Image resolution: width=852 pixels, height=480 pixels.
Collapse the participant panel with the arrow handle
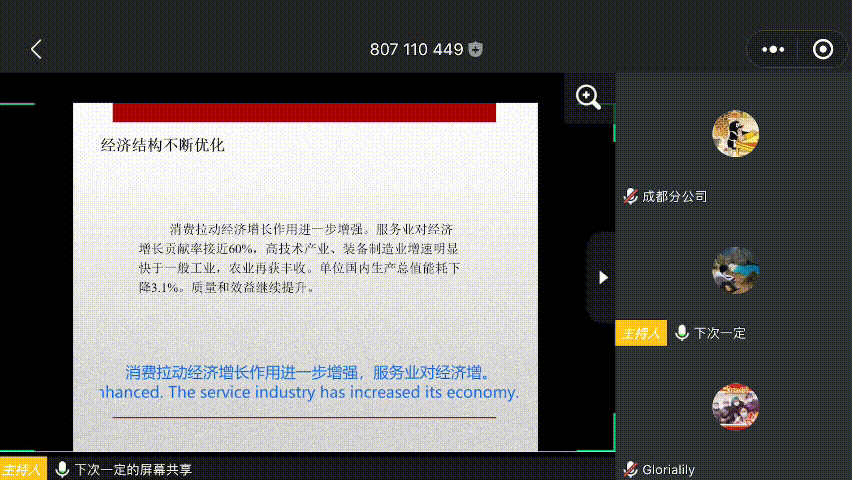tap(602, 277)
